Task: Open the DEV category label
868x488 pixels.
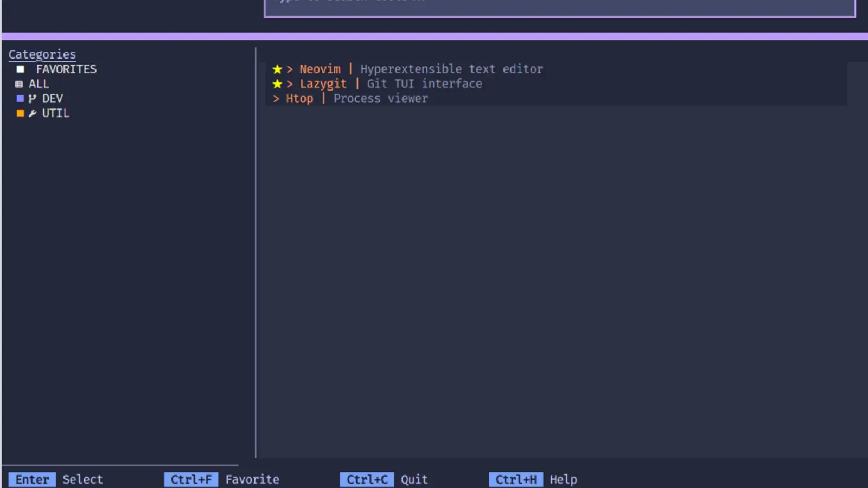Action: 53,99
